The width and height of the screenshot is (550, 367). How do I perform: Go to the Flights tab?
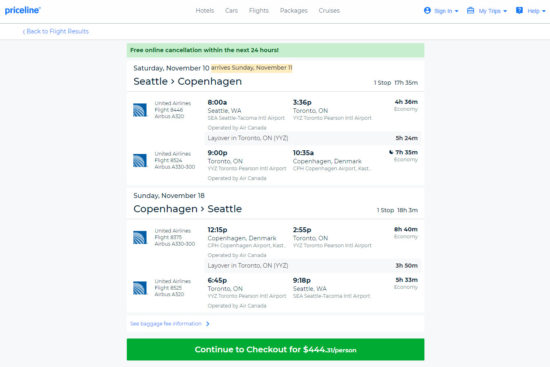pos(259,11)
